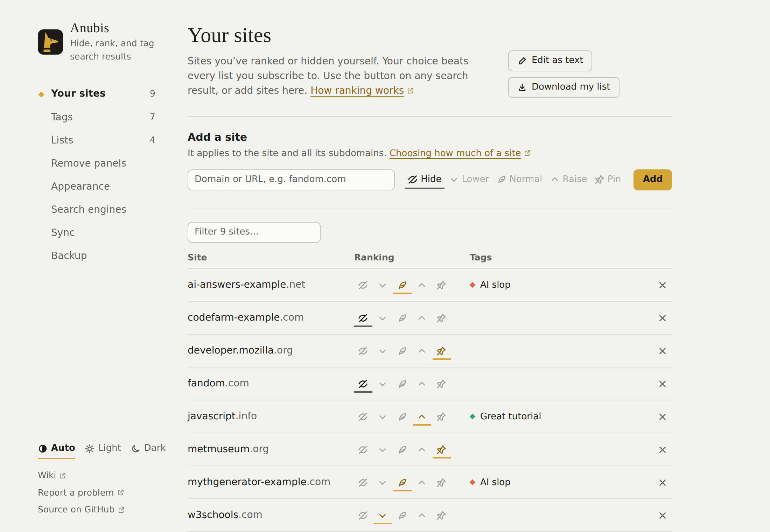Click the Filter 9 sites field
The height and width of the screenshot is (532, 770).
point(254,232)
